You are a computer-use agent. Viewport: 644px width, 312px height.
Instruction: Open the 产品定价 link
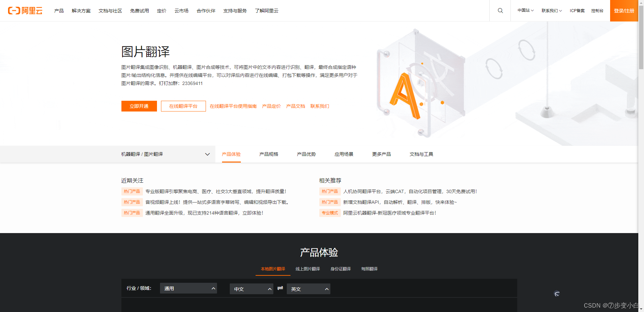tap(271, 106)
